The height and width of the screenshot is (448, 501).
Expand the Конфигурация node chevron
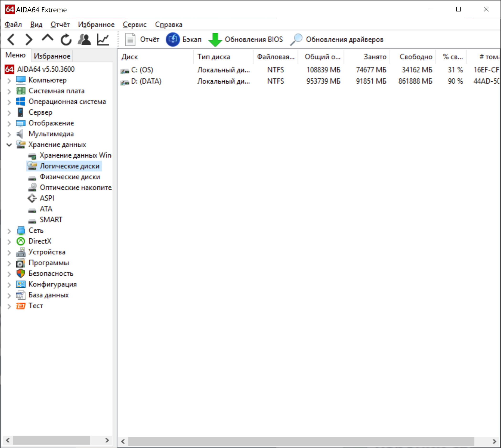click(9, 285)
